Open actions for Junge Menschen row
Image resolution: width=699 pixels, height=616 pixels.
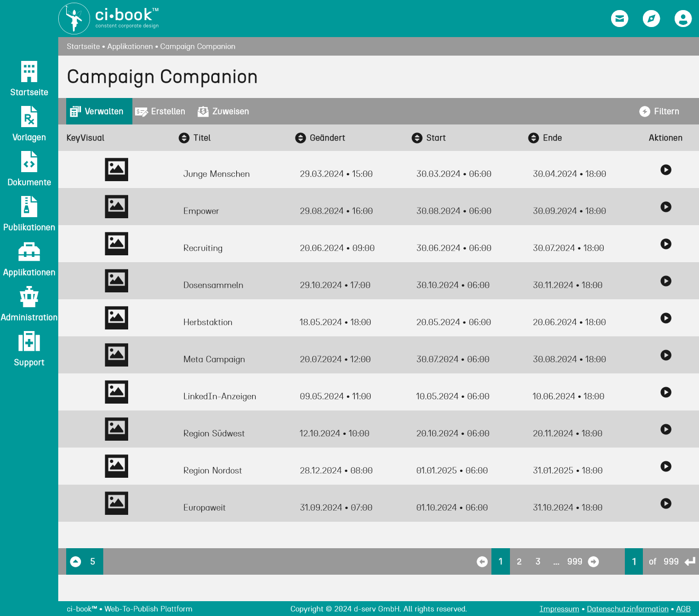pos(666,169)
